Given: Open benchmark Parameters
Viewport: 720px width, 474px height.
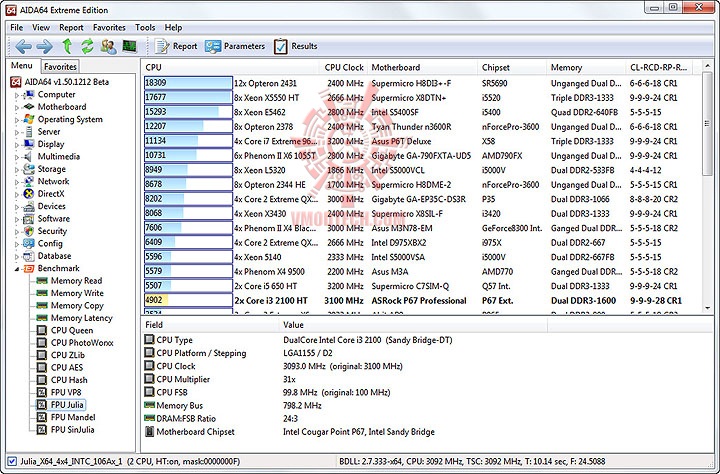Looking at the screenshot, I should 235,46.
